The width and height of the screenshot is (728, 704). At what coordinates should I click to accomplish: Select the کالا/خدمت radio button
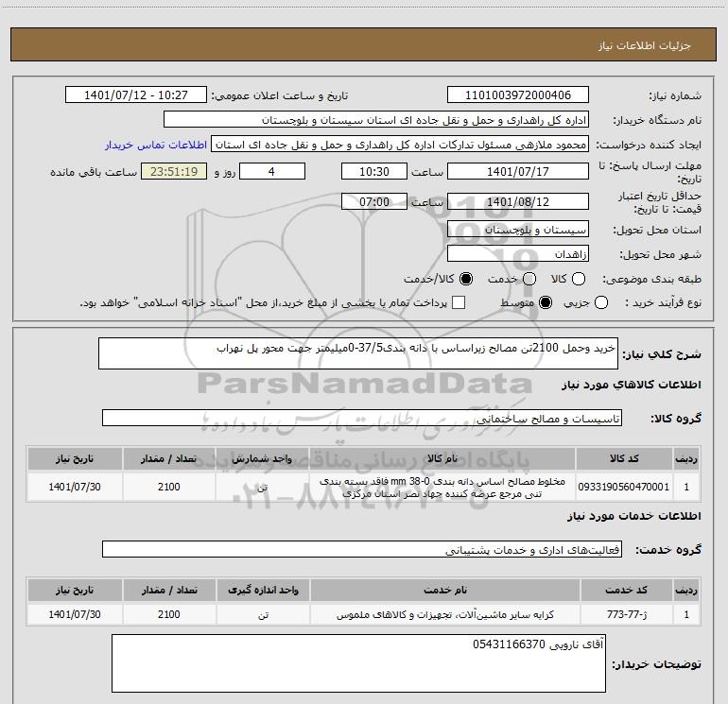point(466,279)
